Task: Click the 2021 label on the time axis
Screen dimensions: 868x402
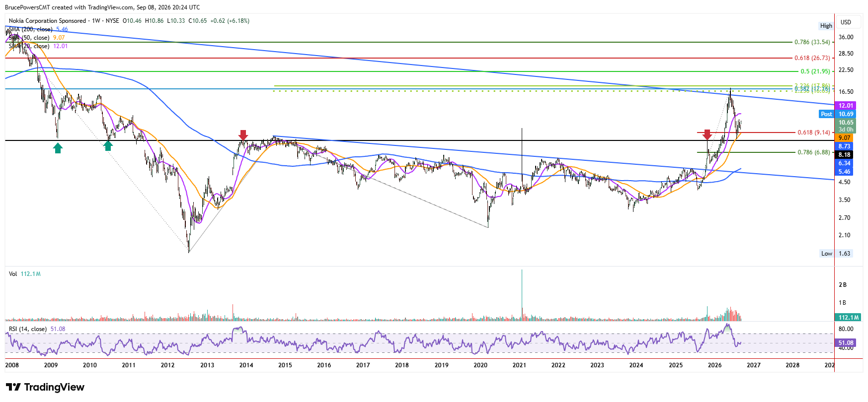Action: pyautogui.click(x=519, y=365)
